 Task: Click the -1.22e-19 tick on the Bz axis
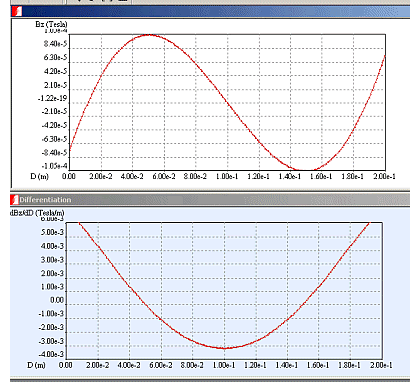point(52,98)
